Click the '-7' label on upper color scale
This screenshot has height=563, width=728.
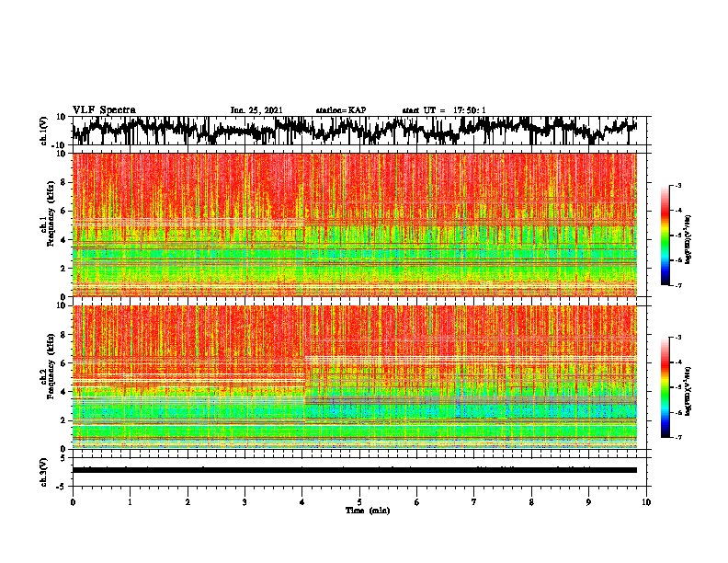tap(677, 285)
